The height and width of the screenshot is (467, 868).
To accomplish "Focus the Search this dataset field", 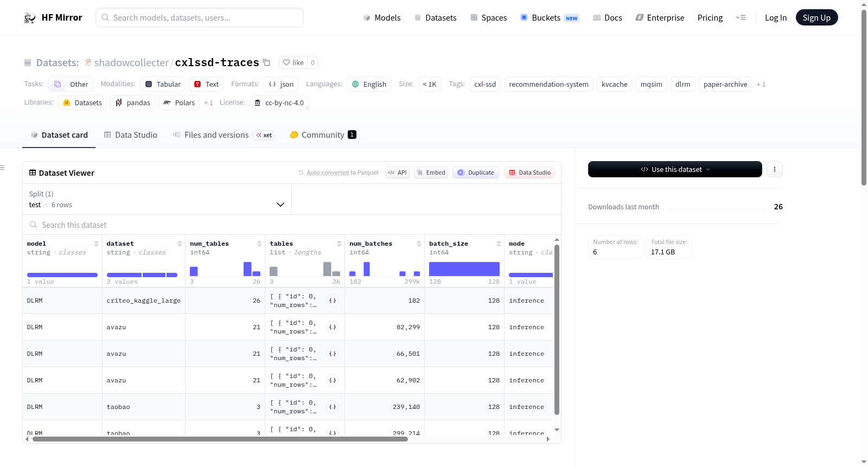I will [292, 225].
